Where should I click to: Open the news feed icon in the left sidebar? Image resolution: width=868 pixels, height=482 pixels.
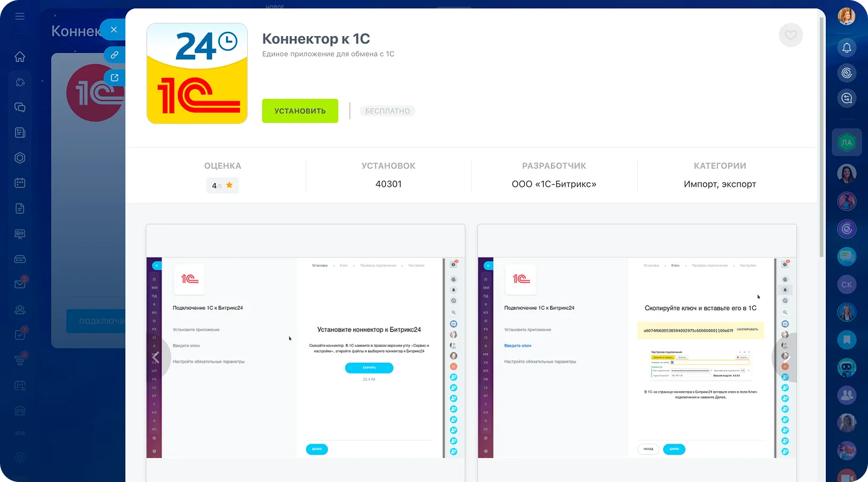pos(20,133)
